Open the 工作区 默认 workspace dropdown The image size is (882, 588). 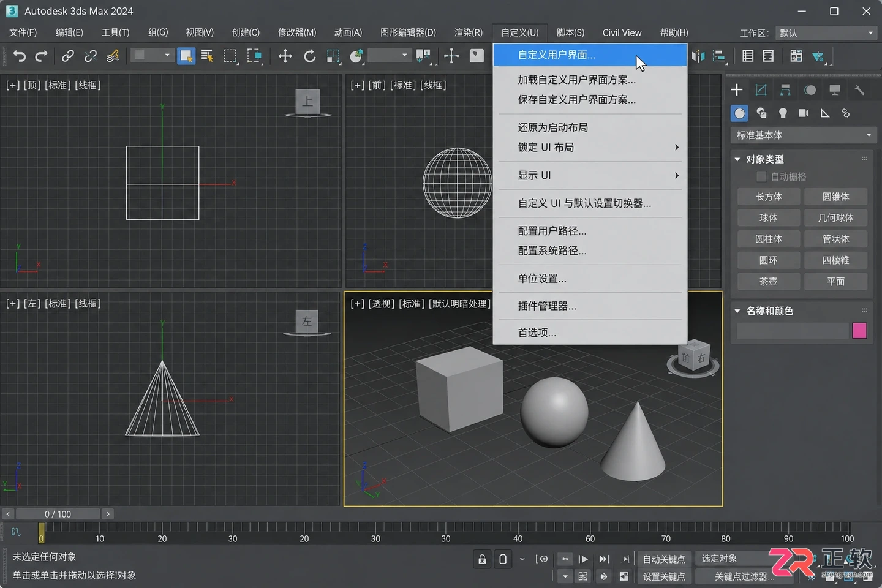825,33
